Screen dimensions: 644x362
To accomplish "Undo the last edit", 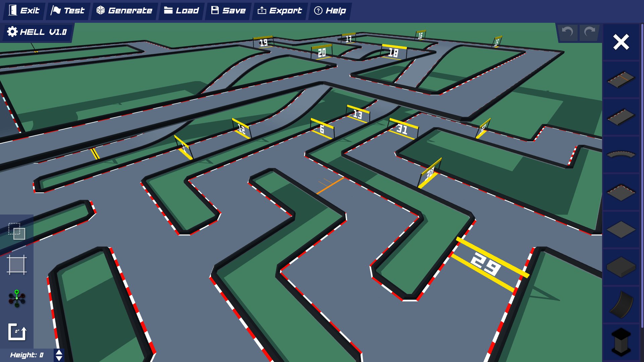I will coord(568,32).
